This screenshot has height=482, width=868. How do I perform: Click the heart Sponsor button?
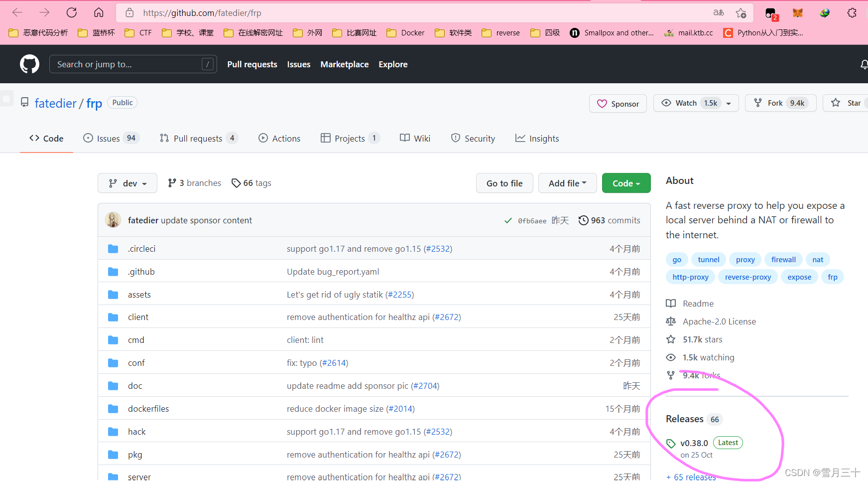[x=618, y=104]
